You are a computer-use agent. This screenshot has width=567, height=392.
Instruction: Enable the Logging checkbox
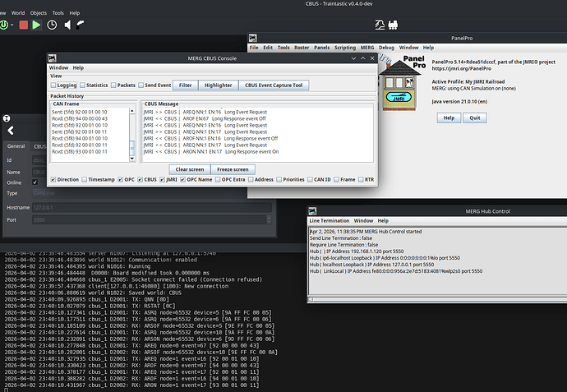click(x=54, y=85)
